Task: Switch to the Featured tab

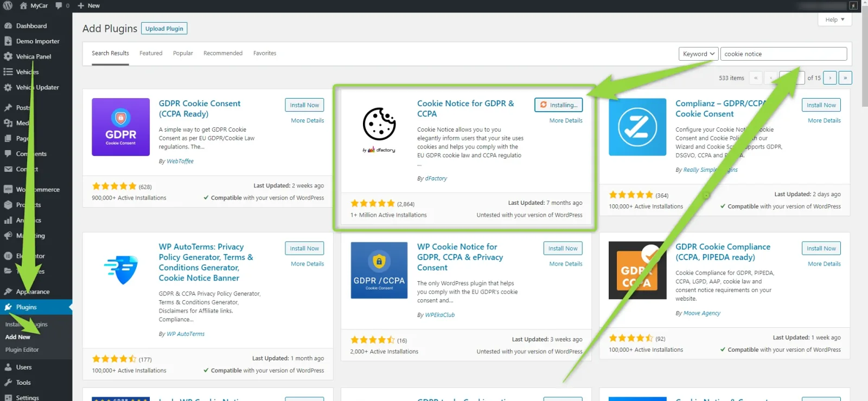Action: (151, 53)
